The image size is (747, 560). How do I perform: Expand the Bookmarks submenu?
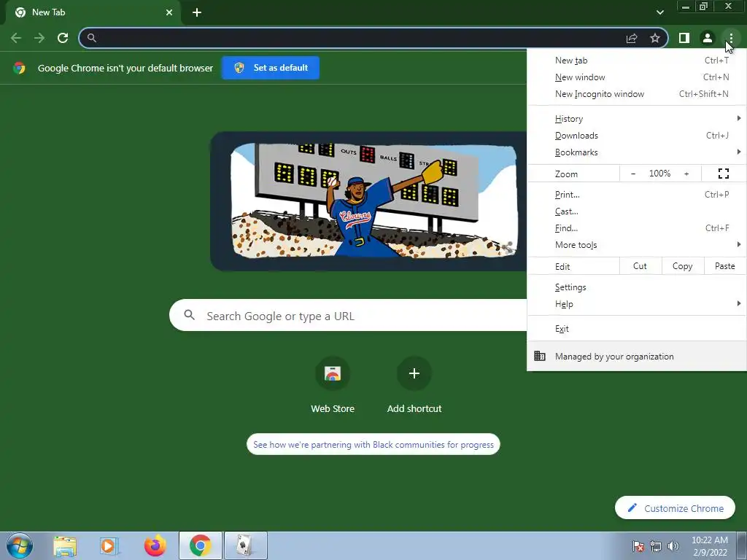click(x=637, y=152)
